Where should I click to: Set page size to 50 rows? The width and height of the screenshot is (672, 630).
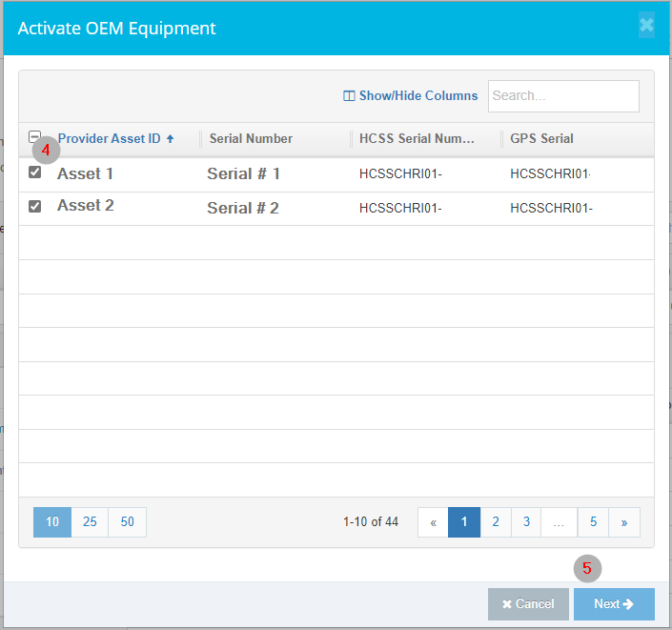pyautogui.click(x=127, y=522)
